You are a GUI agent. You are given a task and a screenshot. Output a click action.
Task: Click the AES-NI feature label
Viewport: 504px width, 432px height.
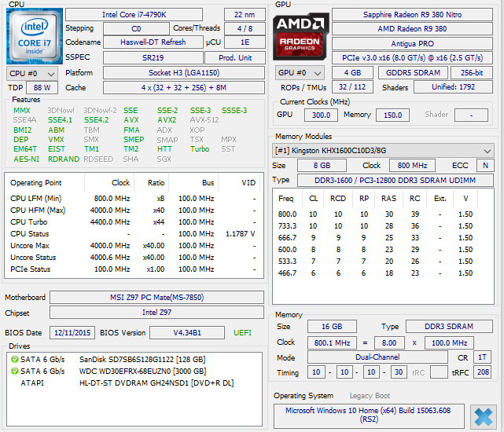26,159
